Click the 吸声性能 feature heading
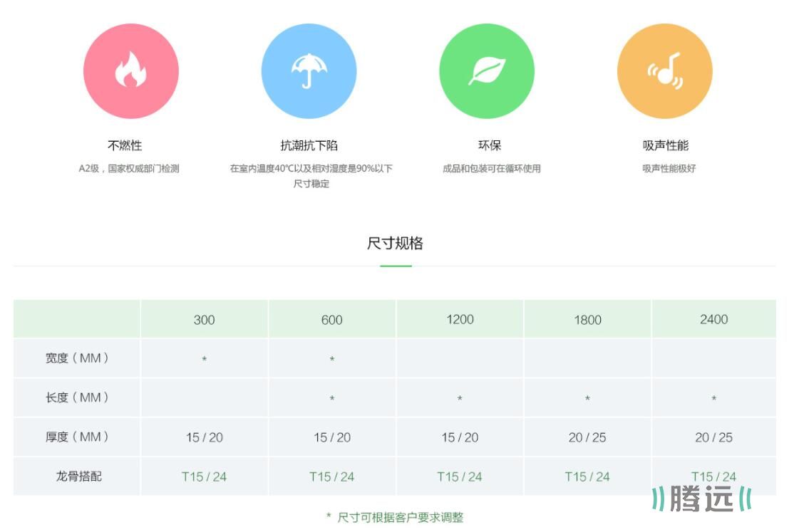Screen dimensions: 794x532 666,145
